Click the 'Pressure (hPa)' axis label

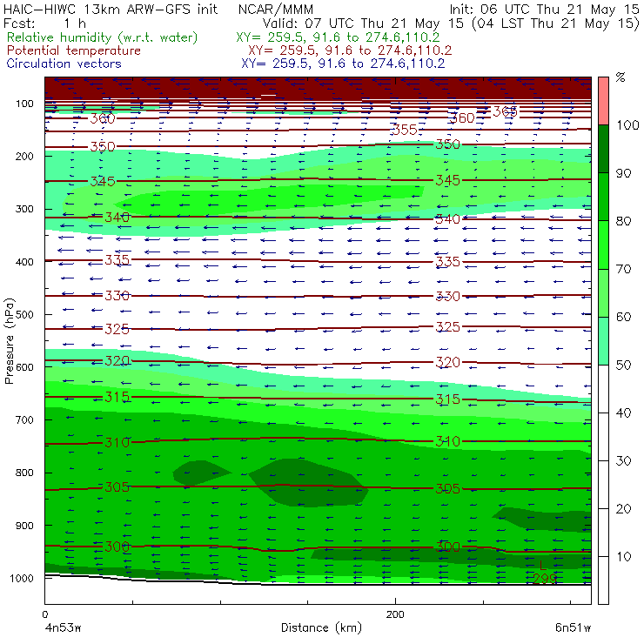pyautogui.click(x=9, y=341)
